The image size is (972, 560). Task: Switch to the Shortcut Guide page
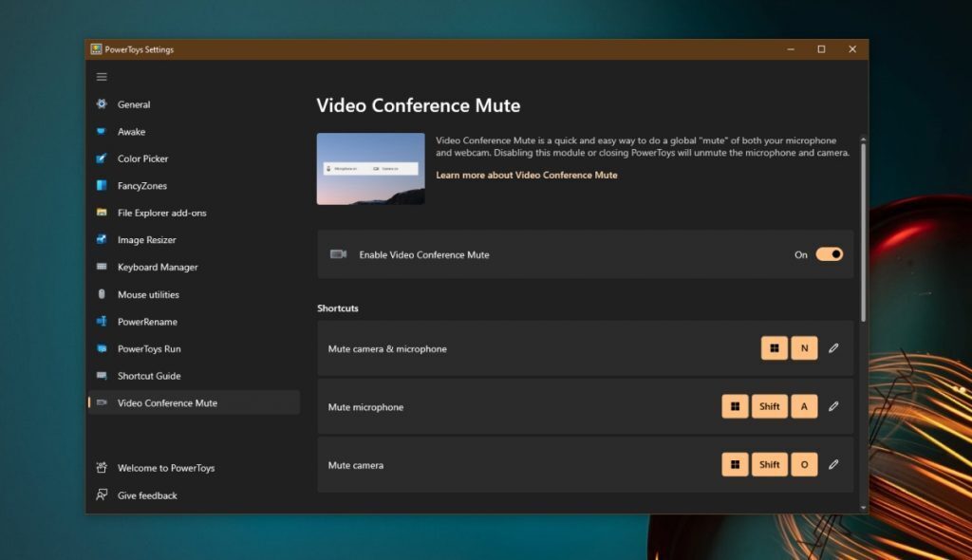149,376
